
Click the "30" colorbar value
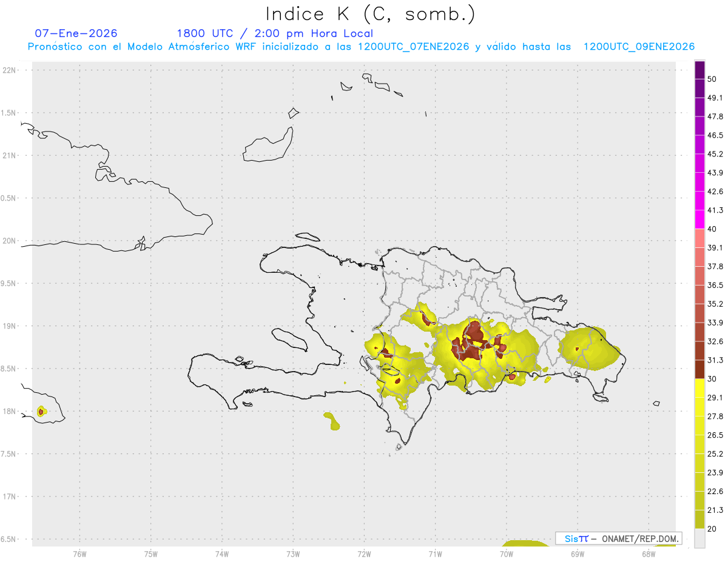712,379
